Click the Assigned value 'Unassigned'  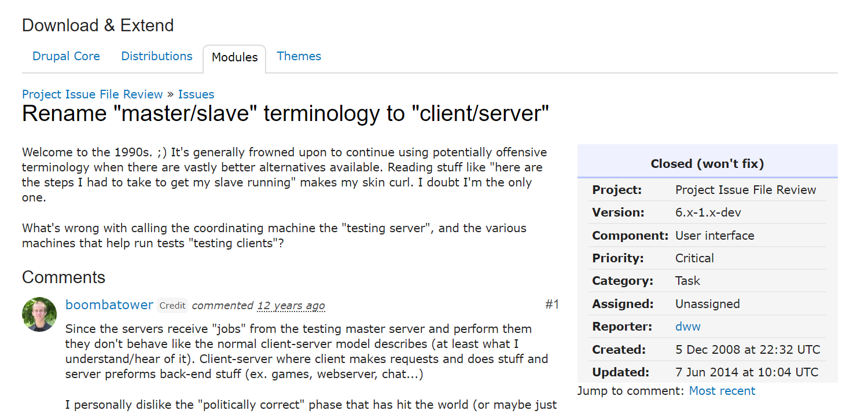pos(707,304)
